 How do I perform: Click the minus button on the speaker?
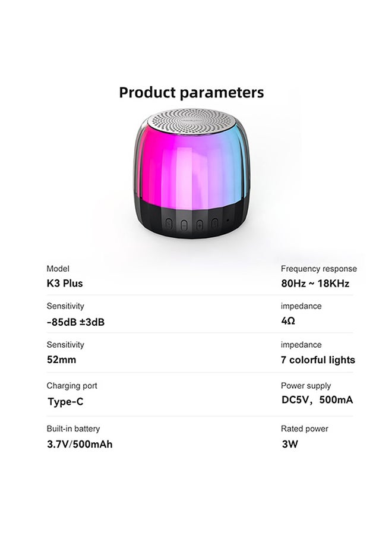click(184, 225)
